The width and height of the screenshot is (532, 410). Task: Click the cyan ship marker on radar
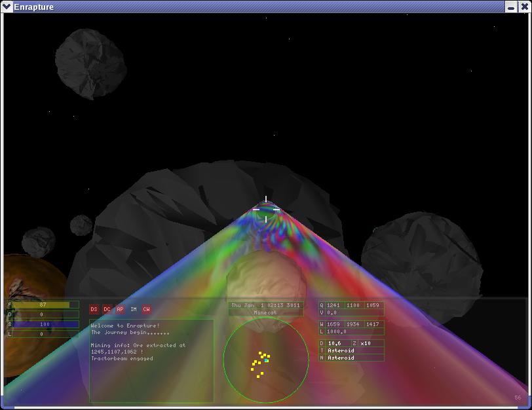(x=267, y=361)
